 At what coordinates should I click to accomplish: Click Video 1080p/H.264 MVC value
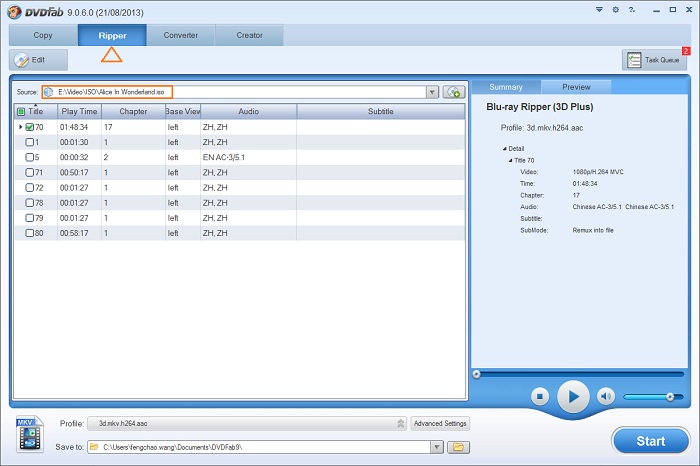(598, 172)
